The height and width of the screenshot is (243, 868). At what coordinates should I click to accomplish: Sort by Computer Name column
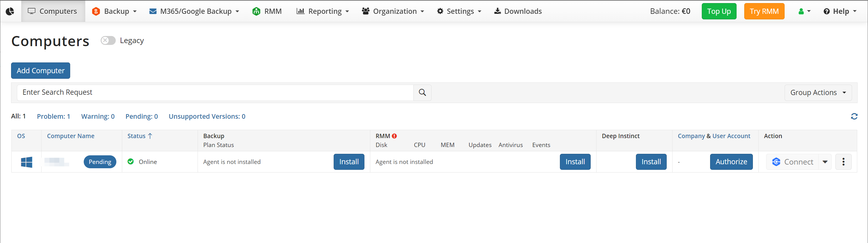(70, 136)
